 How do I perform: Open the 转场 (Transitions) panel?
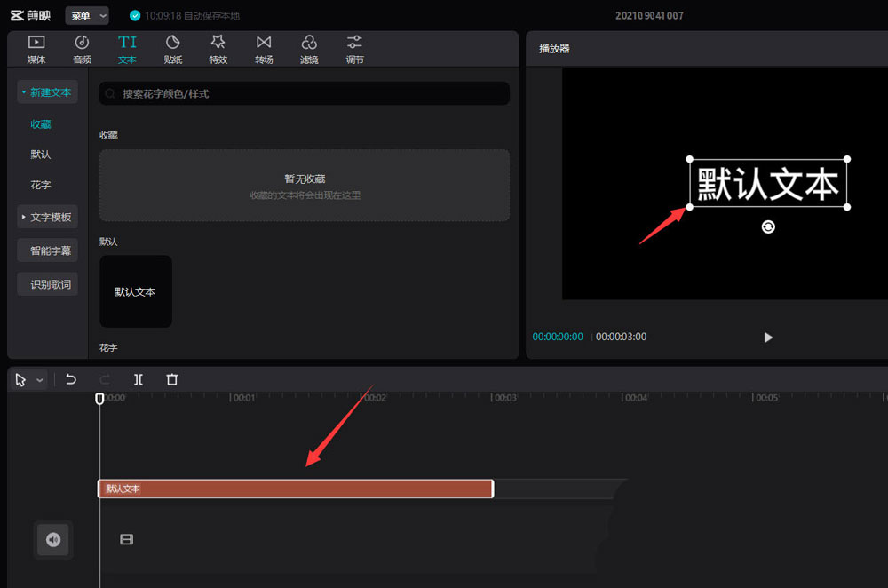(264, 48)
